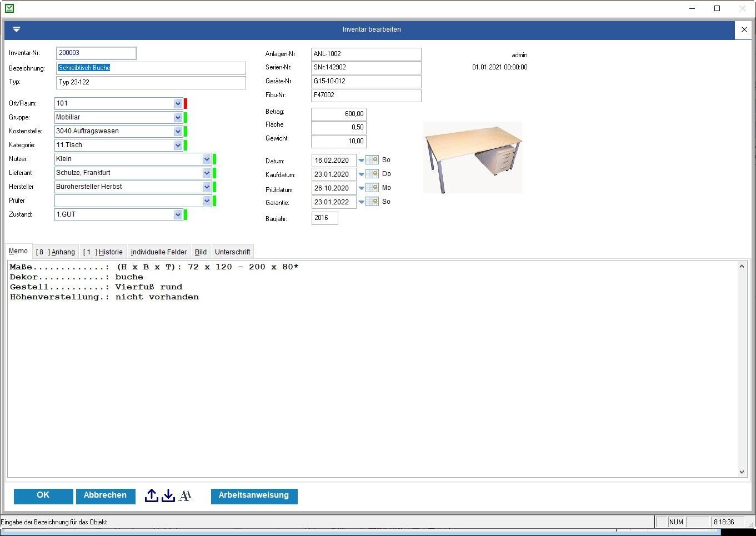Viewport: 756px width, 536px height.
Task: Open calendar picker for Kaufdatum field
Action: (x=372, y=174)
